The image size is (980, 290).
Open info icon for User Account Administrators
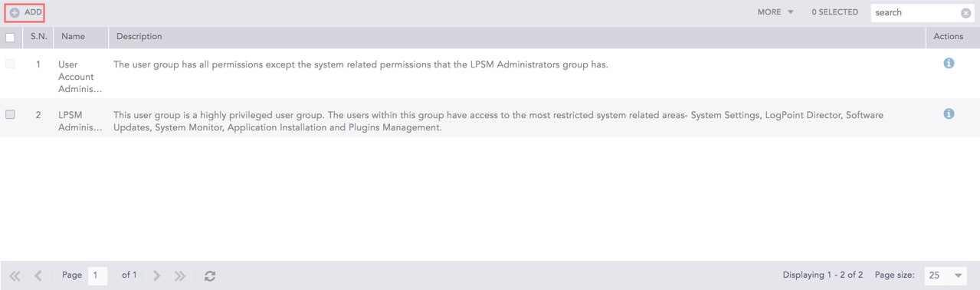949,64
